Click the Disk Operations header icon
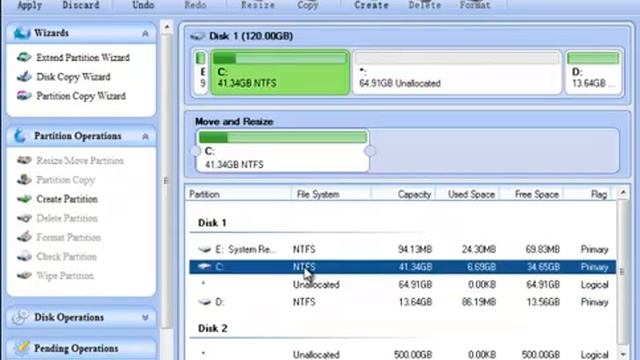640x360 pixels. point(20,317)
